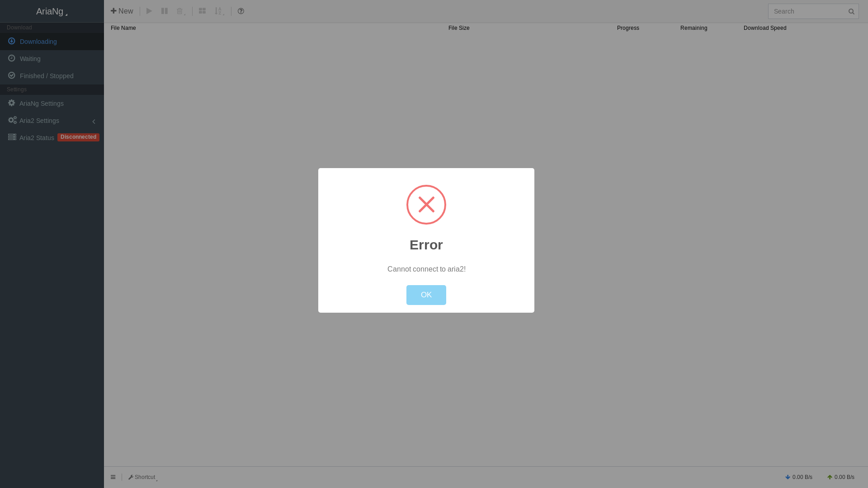Viewport: 868px width, 488px height.
Task: Click the upload speed 0.00 B/s indicator
Action: pyautogui.click(x=841, y=477)
